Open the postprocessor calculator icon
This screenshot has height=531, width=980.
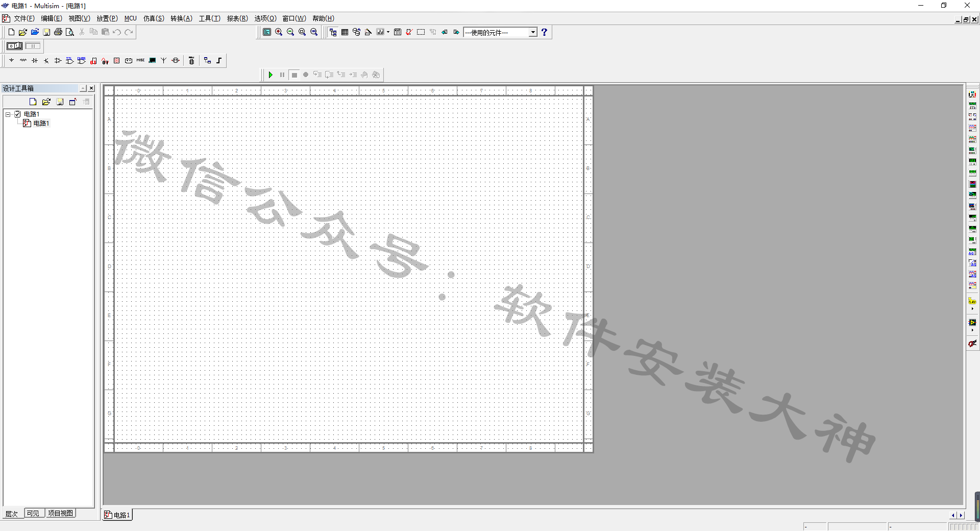(398, 32)
